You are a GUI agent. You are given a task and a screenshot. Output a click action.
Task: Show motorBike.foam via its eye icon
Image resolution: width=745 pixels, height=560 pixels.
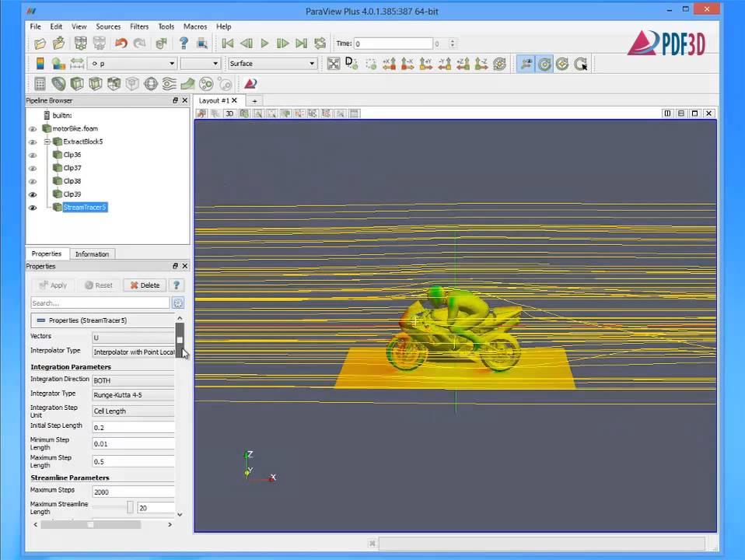pos(33,129)
